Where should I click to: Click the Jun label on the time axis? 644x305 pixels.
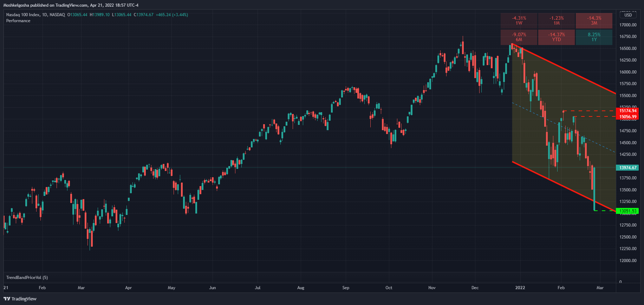click(213, 288)
